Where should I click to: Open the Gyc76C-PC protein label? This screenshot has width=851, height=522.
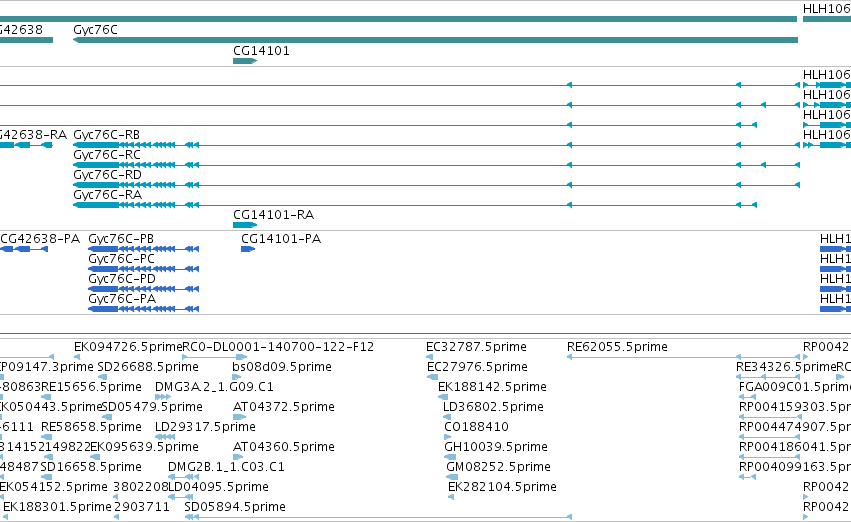click(122, 259)
